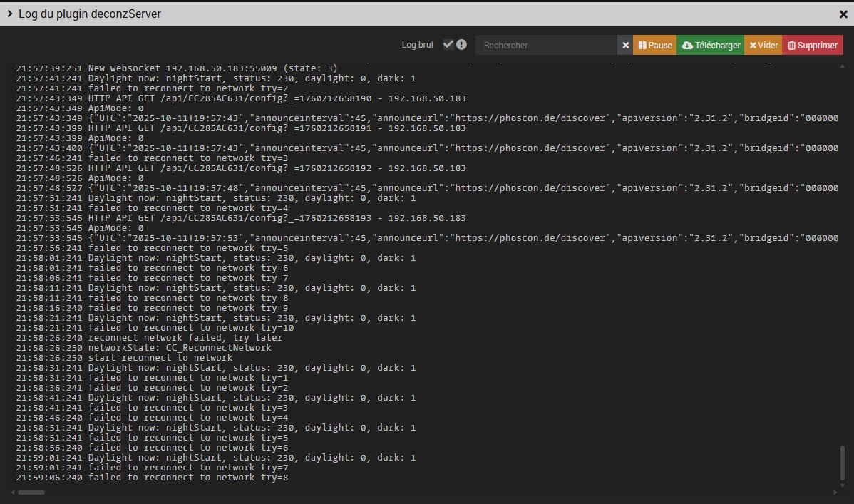Click the JSON line with UTC 2025-10-11T19:57:53
Screen dimensions: 854x504
[x=427, y=237]
